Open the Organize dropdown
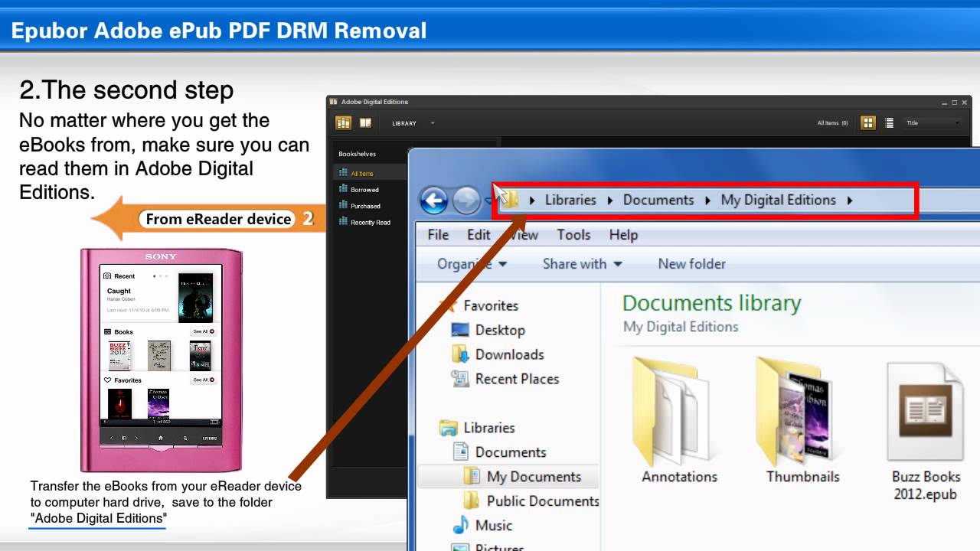 click(x=472, y=264)
